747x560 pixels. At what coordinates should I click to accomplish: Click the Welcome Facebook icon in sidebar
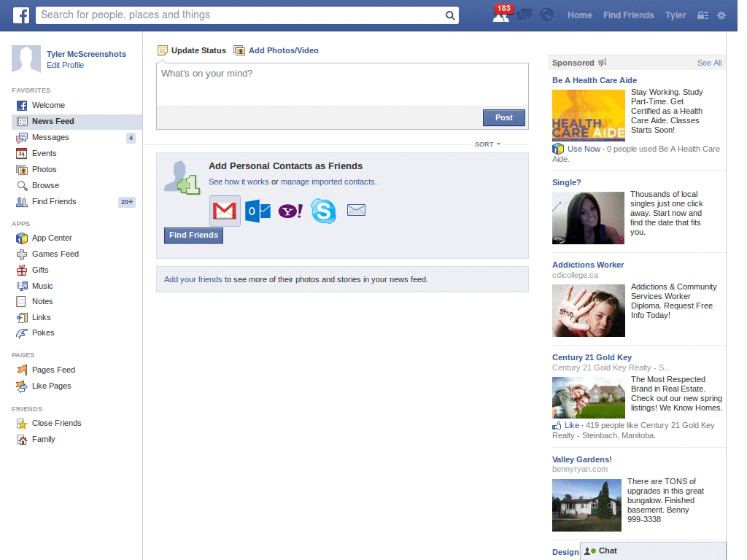tap(22, 106)
